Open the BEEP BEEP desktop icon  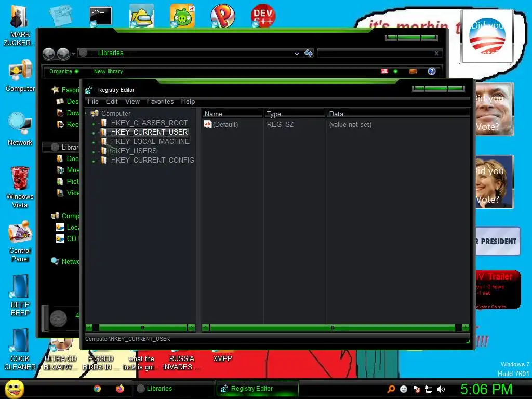[20, 296]
